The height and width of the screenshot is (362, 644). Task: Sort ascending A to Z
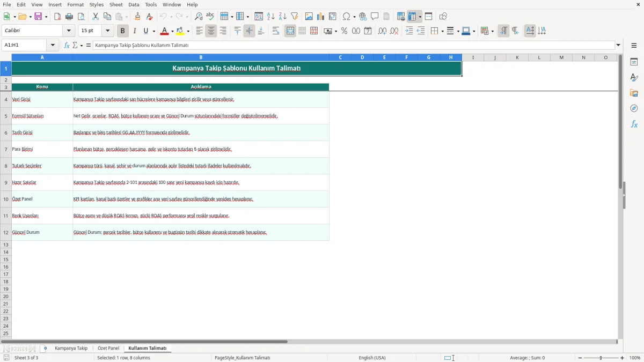[270, 17]
